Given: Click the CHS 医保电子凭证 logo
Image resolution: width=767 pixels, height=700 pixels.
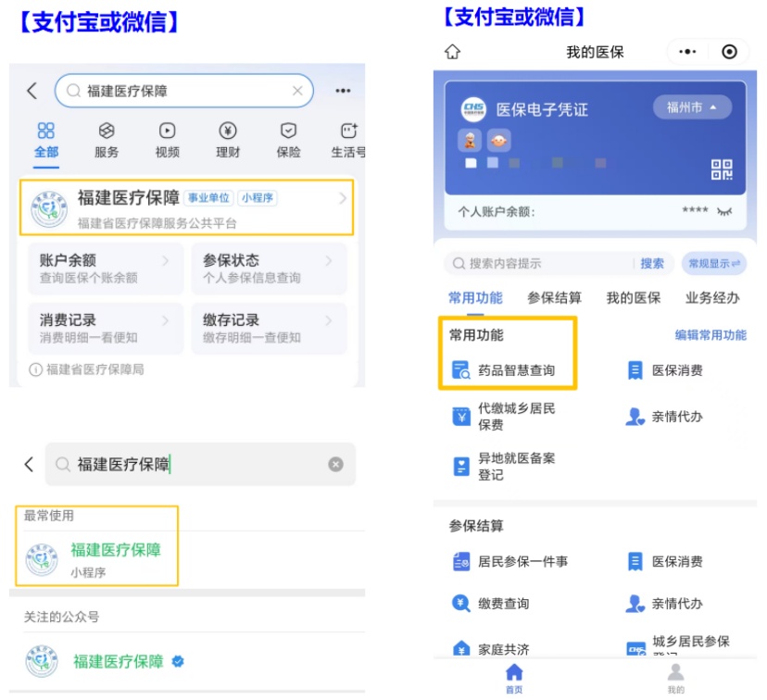Looking at the screenshot, I should click(473, 109).
